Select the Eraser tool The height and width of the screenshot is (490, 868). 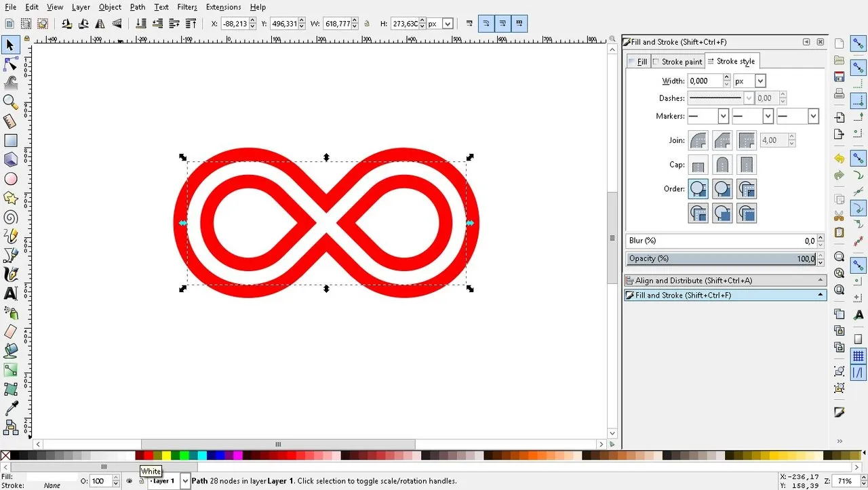[x=10, y=331]
